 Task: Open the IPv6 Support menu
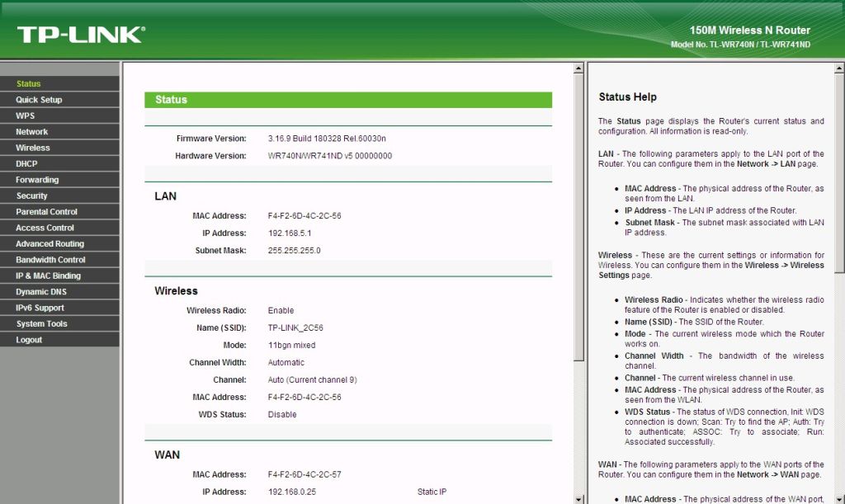pos(59,308)
